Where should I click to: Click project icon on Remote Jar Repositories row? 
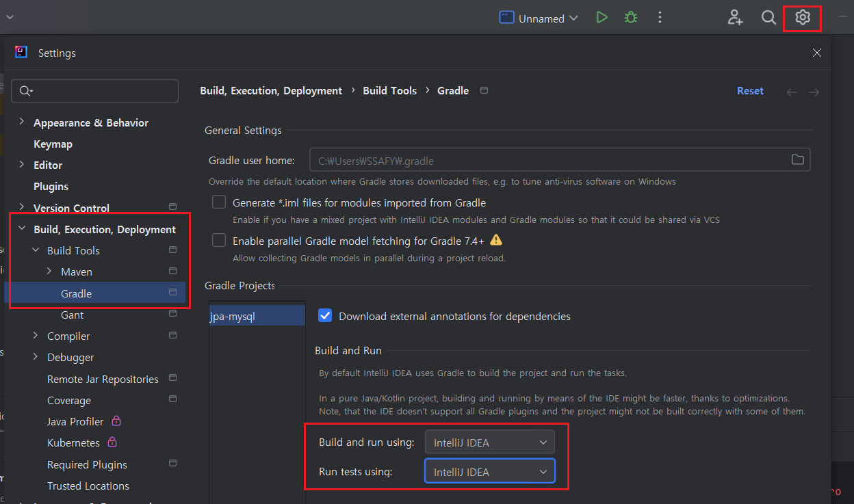(172, 377)
